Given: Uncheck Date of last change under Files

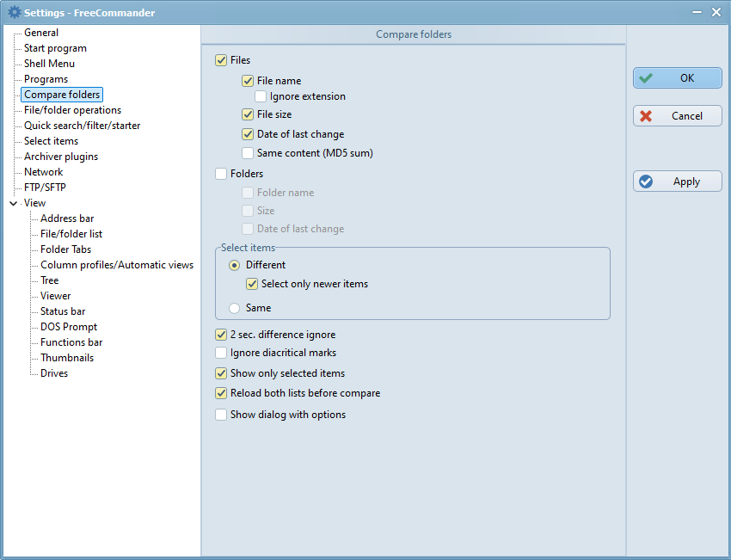Looking at the screenshot, I should click(248, 134).
